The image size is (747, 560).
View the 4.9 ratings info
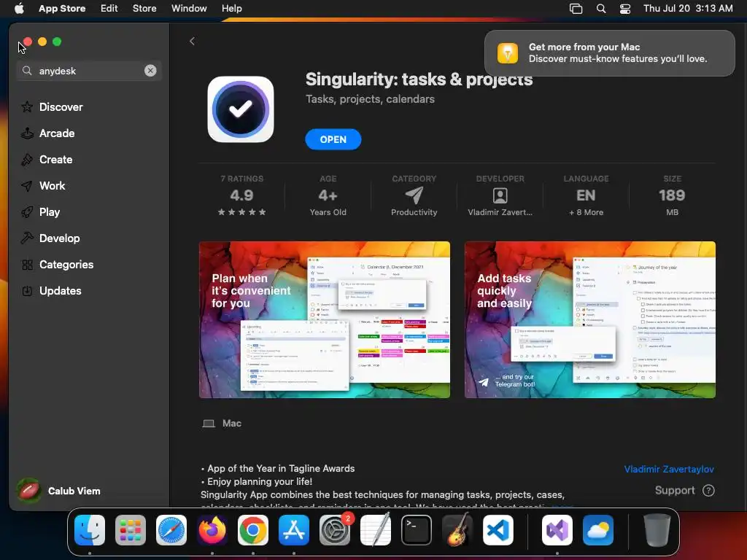click(x=241, y=195)
